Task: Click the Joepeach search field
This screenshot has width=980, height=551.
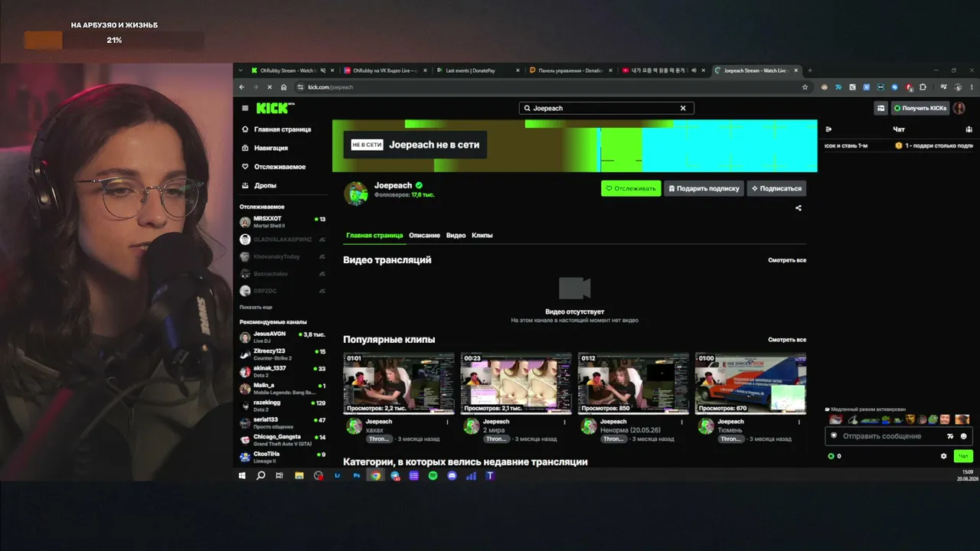Action: point(606,109)
